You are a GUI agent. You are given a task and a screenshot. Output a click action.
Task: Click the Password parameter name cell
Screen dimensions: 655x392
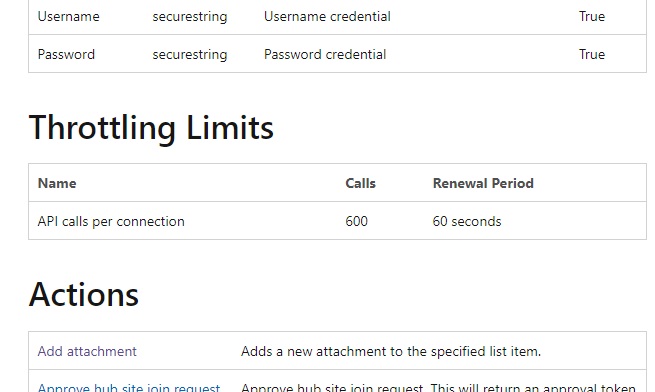coord(66,54)
